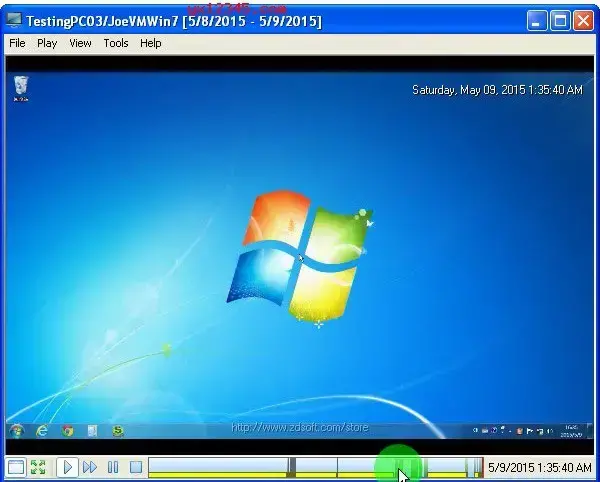
Task: Maximize the TestingPC03/JoeVMWin7 window
Action: coord(560,20)
